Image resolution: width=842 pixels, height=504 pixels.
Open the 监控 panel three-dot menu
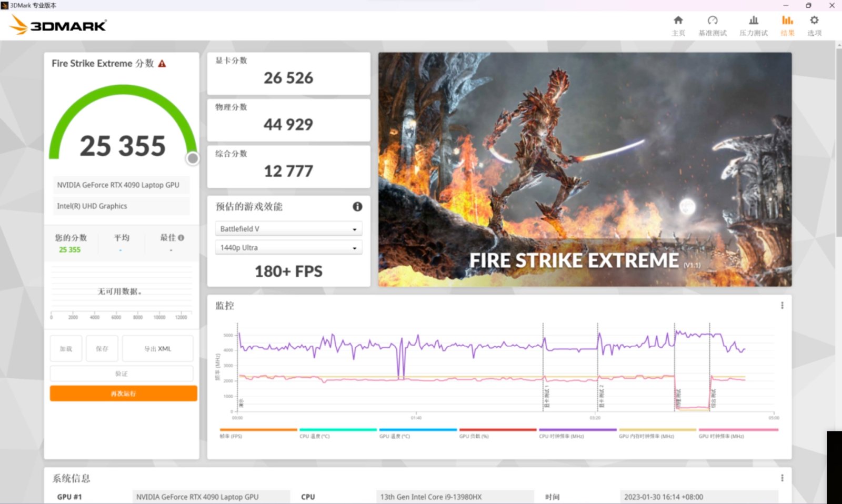[x=782, y=305]
